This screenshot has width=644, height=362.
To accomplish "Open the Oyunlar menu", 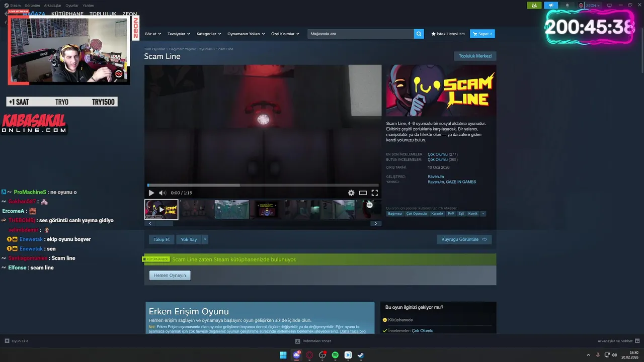I will [72, 5].
